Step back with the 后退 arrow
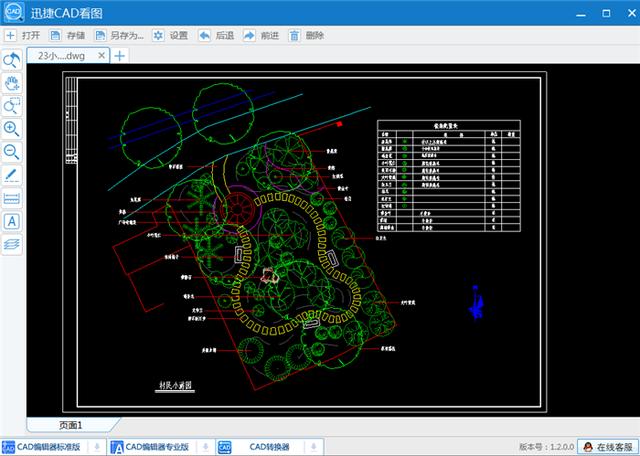This screenshot has height=456, width=640. pos(216,36)
